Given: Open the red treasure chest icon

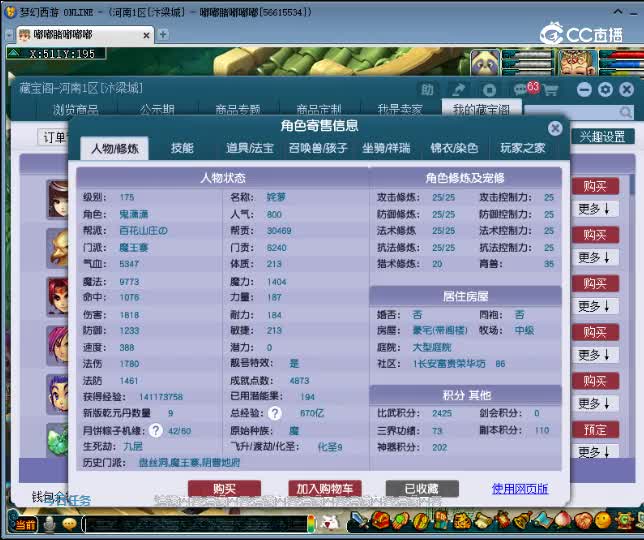Looking at the screenshot, I should [x=381, y=521].
